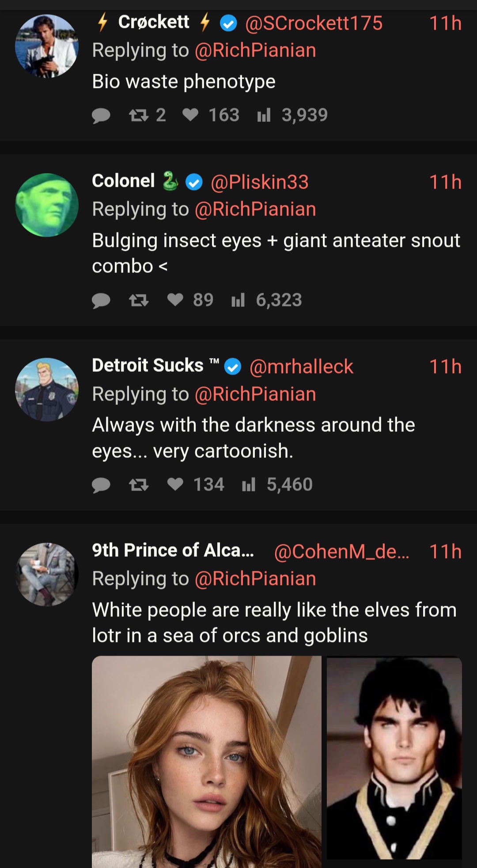
Task: Open the red-haired woman photo attachment
Action: (207, 762)
